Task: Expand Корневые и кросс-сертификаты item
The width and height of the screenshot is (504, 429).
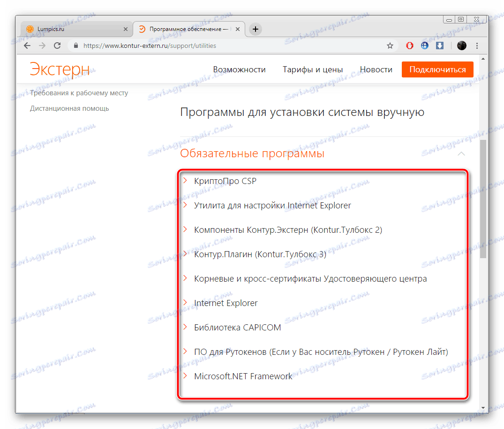Action: pyautogui.click(x=310, y=279)
